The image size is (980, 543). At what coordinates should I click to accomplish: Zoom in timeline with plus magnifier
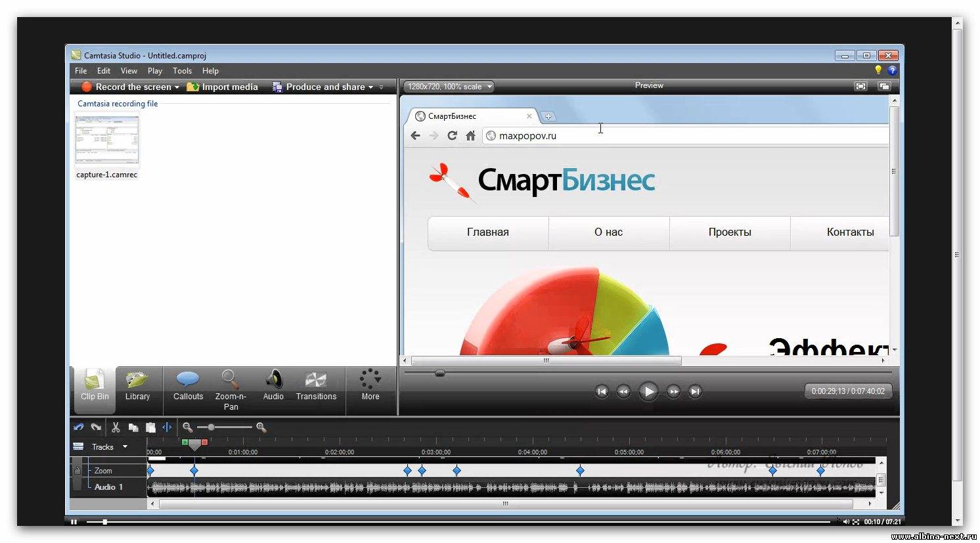261,427
